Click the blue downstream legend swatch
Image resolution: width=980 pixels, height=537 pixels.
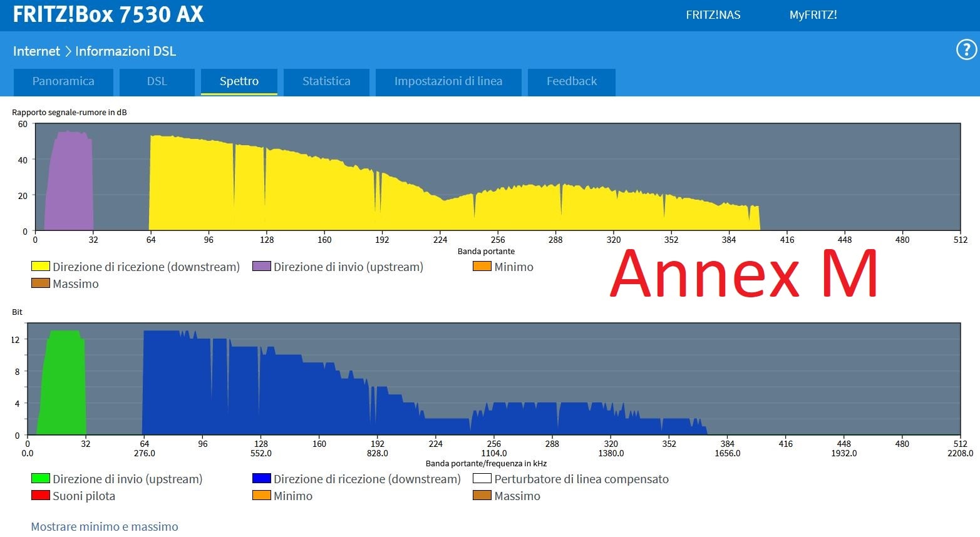pos(261,479)
